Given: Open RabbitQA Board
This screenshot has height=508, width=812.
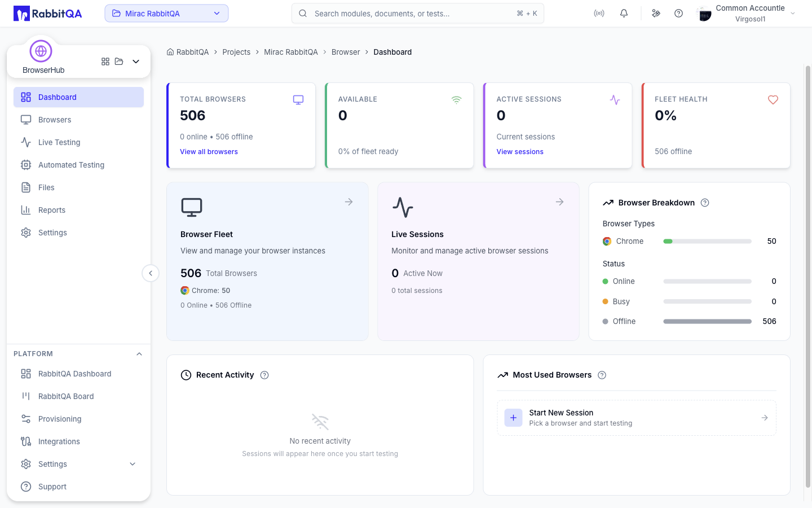Looking at the screenshot, I should point(78,396).
